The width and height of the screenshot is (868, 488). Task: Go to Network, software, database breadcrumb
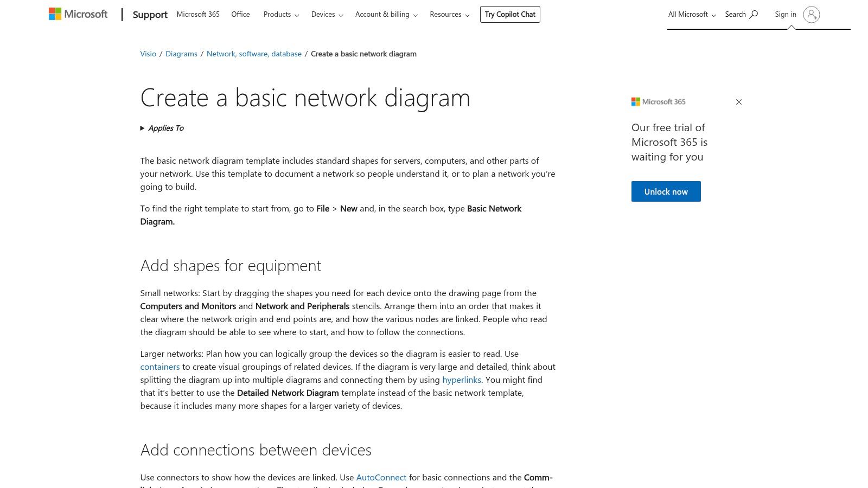coord(254,54)
